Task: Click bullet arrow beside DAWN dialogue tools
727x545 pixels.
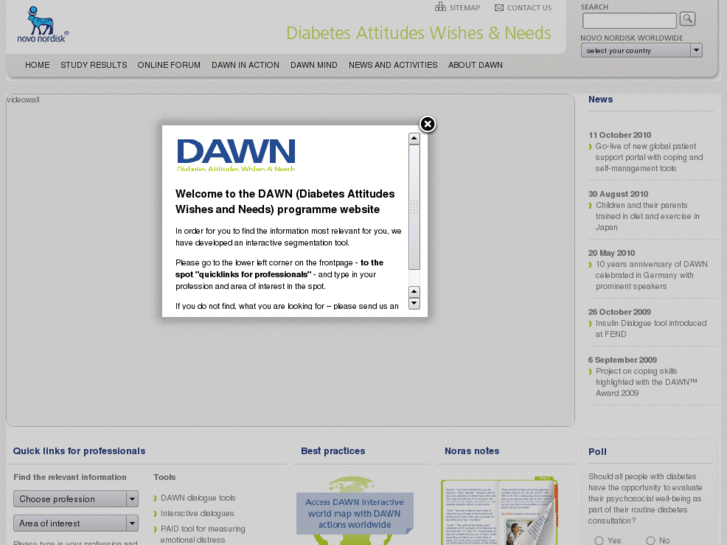Action: point(155,498)
